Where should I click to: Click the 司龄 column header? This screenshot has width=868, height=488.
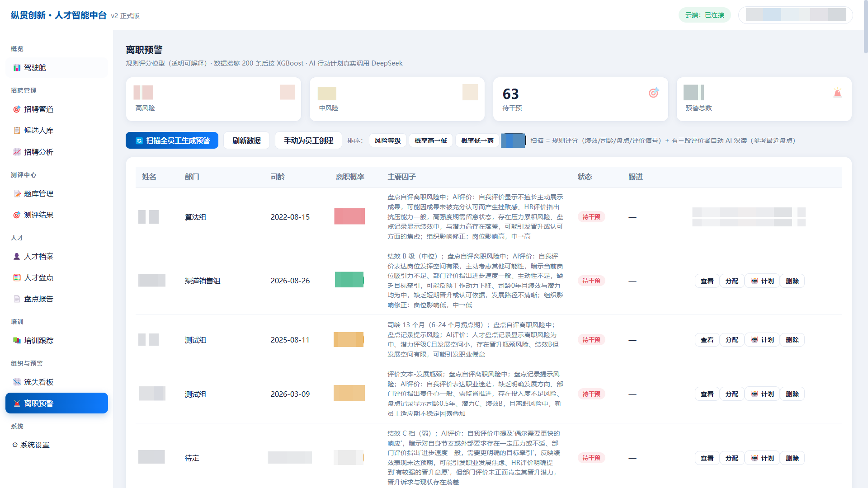[x=278, y=177]
